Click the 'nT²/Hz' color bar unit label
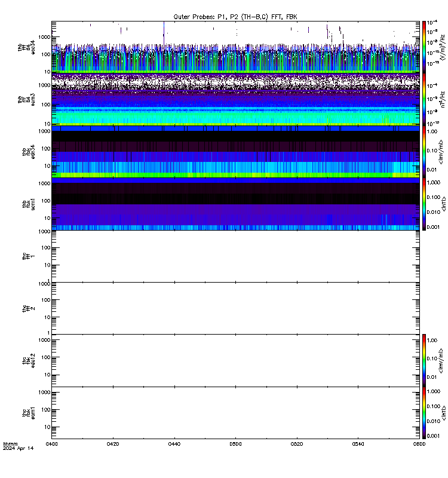The image size is (448, 478). [x=443, y=99]
